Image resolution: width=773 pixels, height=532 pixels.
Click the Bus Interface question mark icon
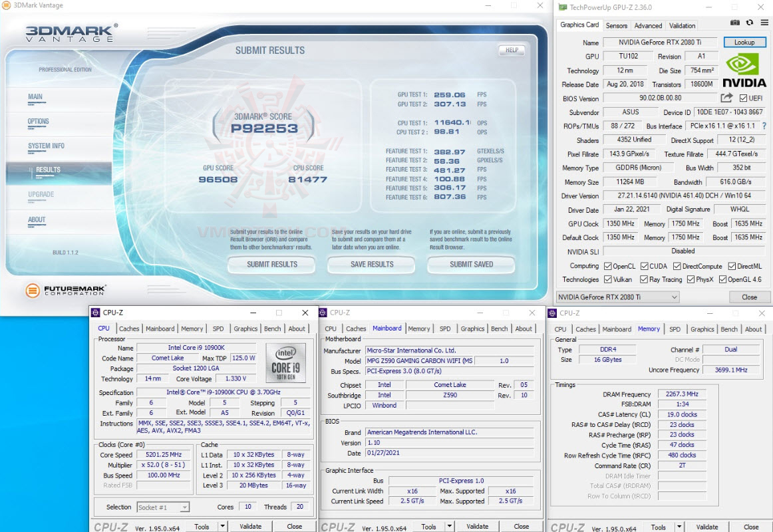pyautogui.click(x=763, y=126)
